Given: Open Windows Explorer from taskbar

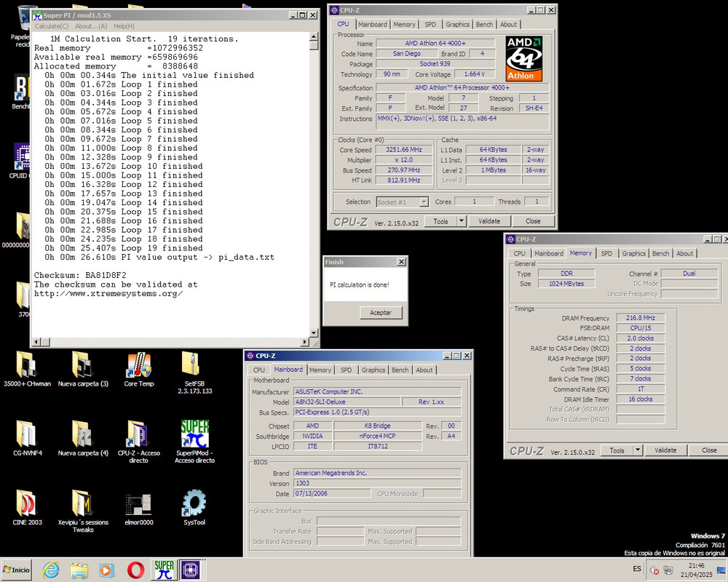Looking at the screenshot, I should [x=79, y=570].
